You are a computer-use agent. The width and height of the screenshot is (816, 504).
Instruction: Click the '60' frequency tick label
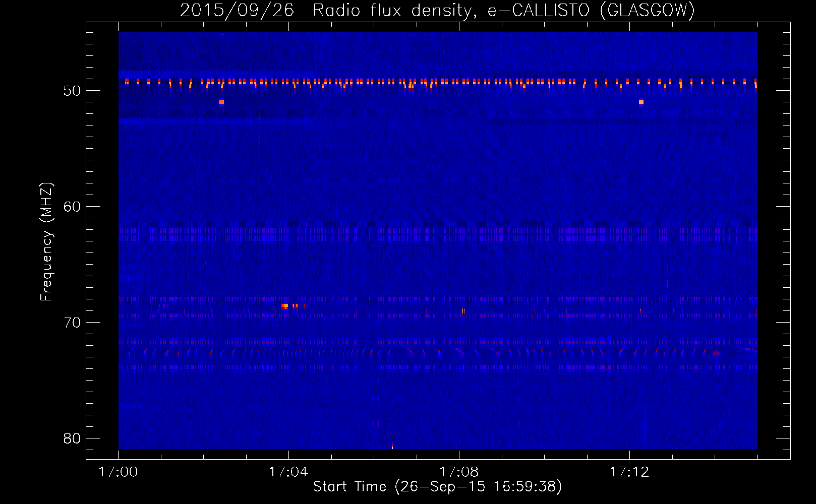(x=72, y=207)
